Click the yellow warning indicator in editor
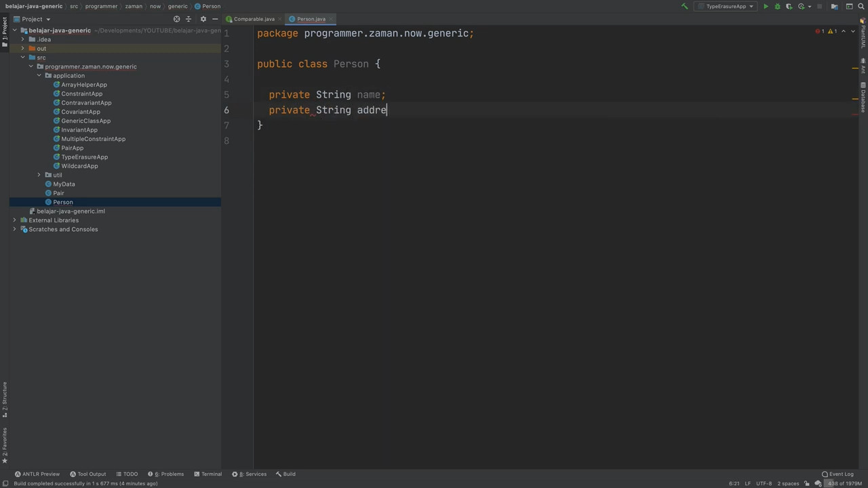The height and width of the screenshot is (488, 868). [x=832, y=31]
